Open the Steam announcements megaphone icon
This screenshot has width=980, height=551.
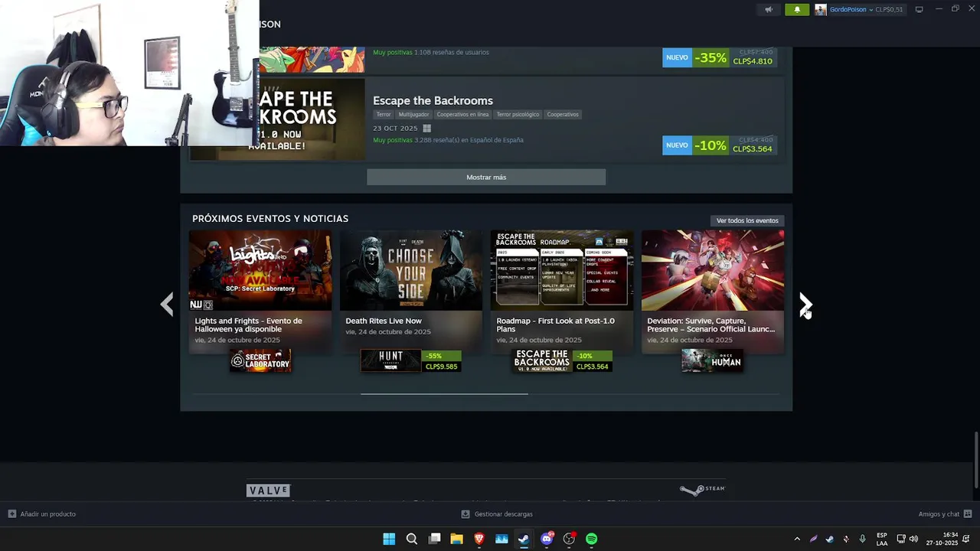click(769, 9)
